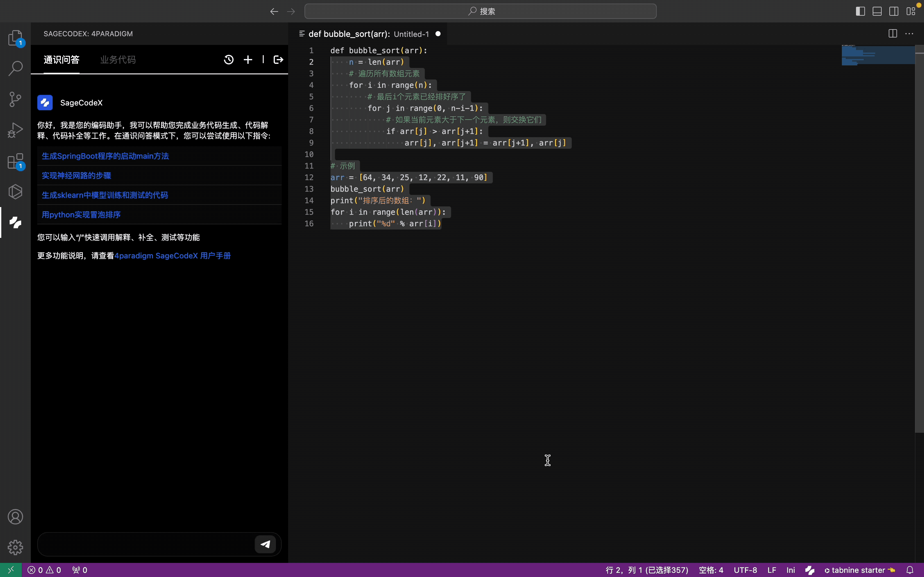Open the editor More Actions menu
Screen dimensions: 924x577
(910, 34)
